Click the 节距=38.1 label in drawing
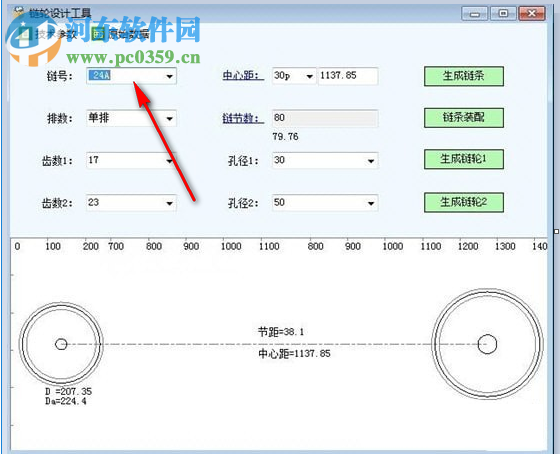 [x=281, y=332]
